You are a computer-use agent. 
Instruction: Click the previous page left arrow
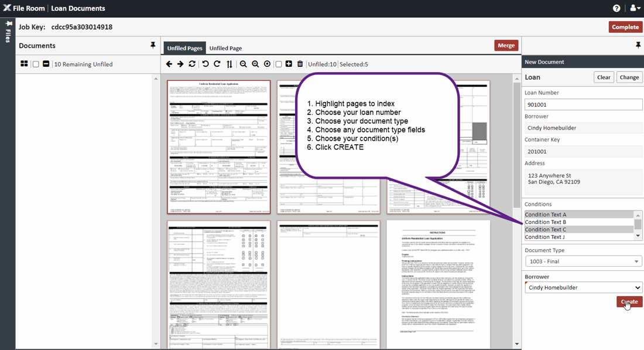coord(169,64)
